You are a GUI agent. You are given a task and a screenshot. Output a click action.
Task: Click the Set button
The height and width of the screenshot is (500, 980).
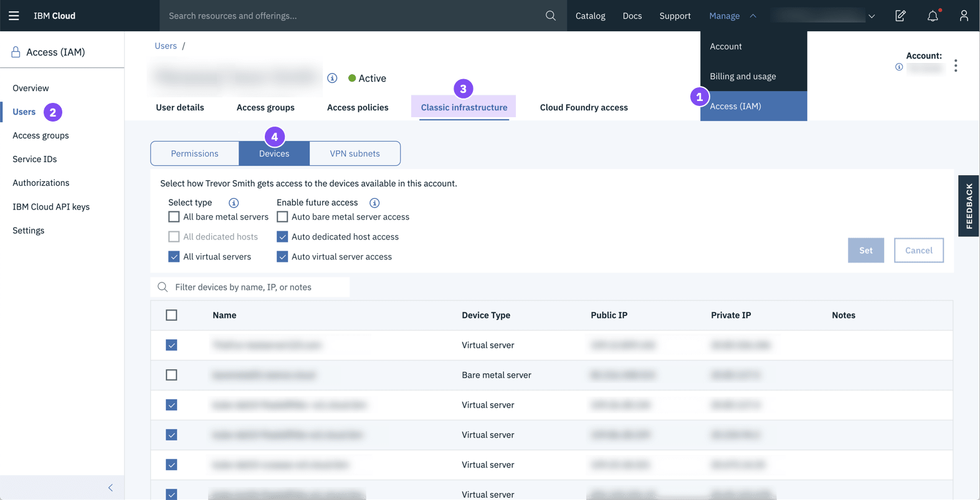click(x=866, y=250)
